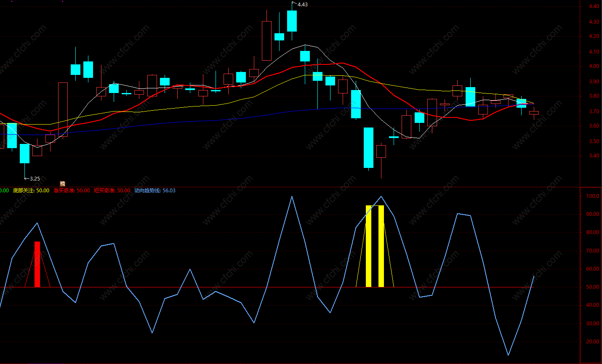Viewport: 602px width, 364px height.
Task: Click the 90.00 indicator axis label
Action: click(x=593, y=214)
